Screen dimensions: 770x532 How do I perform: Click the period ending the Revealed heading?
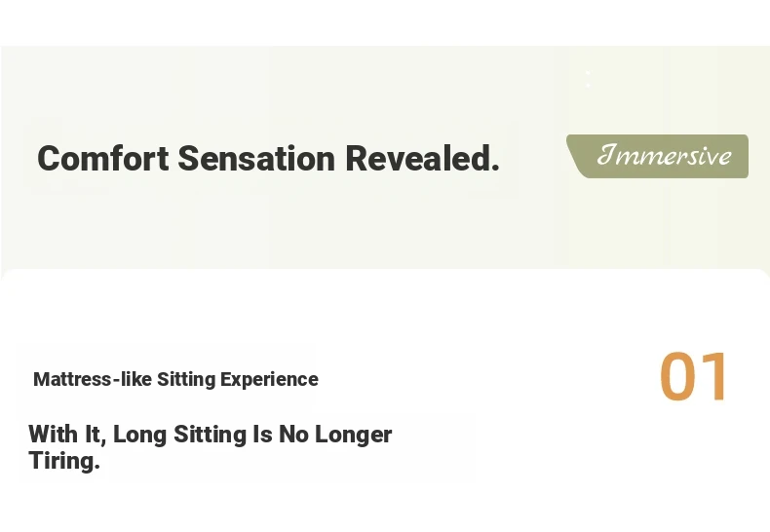[495, 168]
